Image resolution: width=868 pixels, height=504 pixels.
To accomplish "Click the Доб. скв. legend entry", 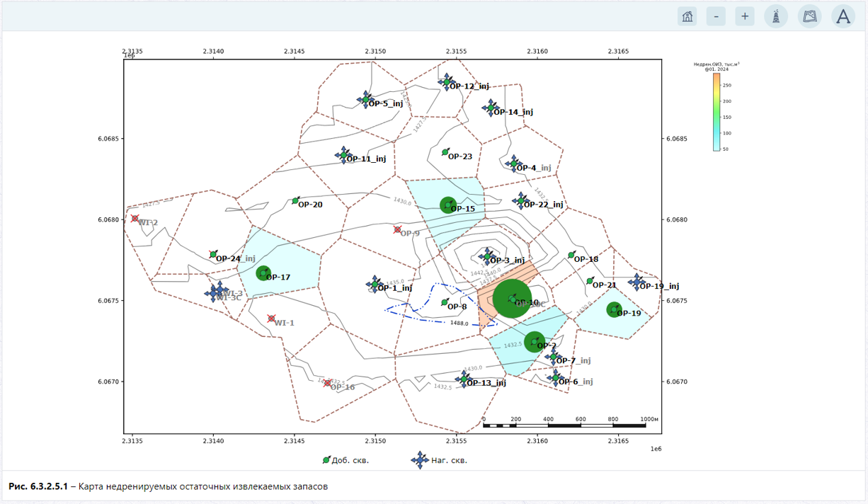I will pyautogui.click(x=346, y=460).
